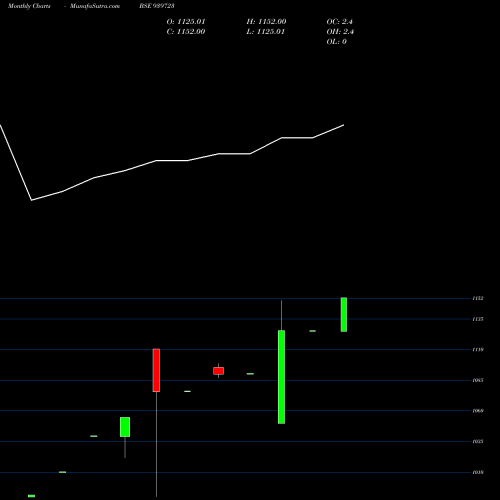This screenshot has width=500, height=500.
Task: Click the last green candle touching 1152
Action: [x=344, y=315]
